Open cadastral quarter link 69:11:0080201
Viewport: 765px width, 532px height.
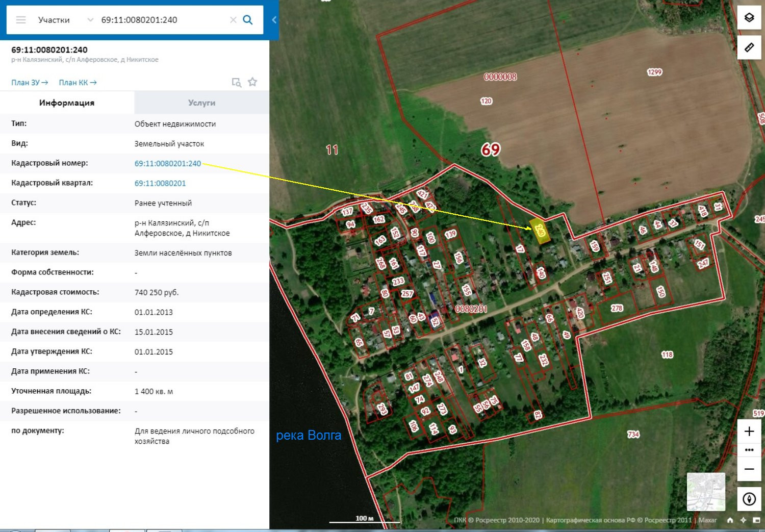[160, 183]
